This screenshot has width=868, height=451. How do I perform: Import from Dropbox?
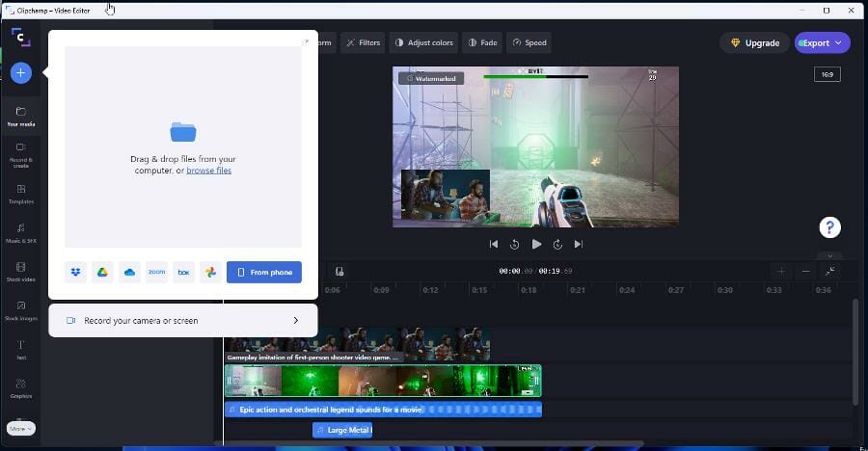click(x=76, y=273)
